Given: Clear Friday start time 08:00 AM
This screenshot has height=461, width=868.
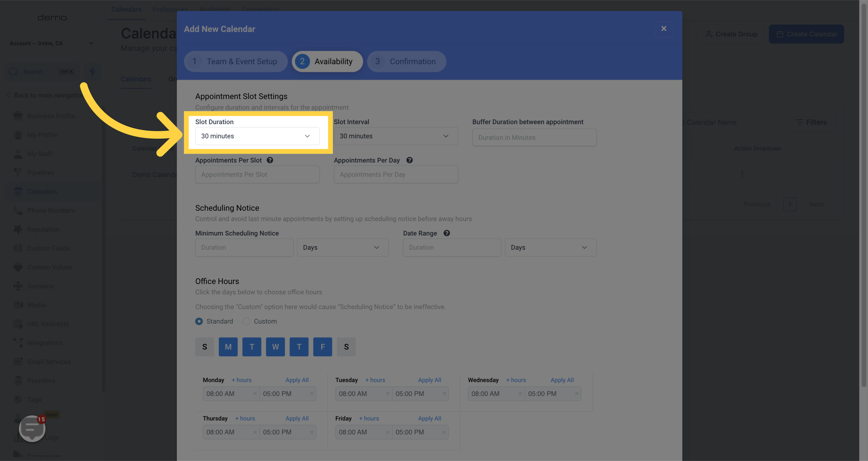Looking at the screenshot, I should pyautogui.click(x=387, y=432).
